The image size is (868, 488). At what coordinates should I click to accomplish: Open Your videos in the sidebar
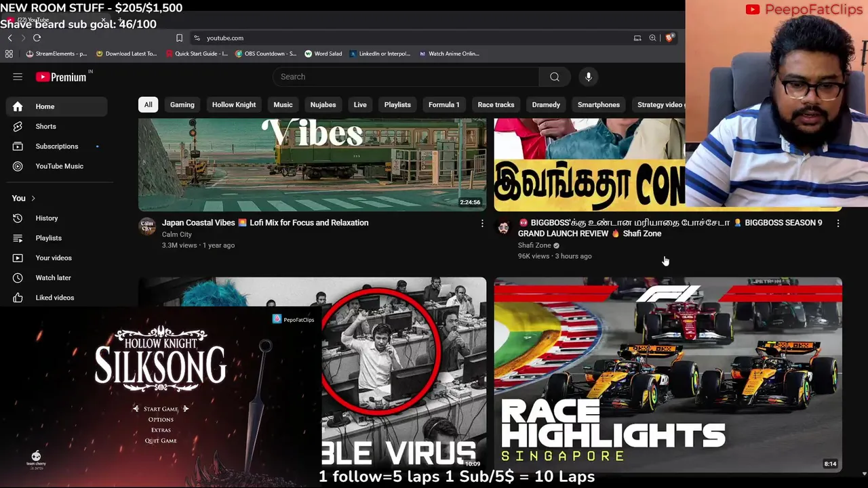[x=56, y=258]
